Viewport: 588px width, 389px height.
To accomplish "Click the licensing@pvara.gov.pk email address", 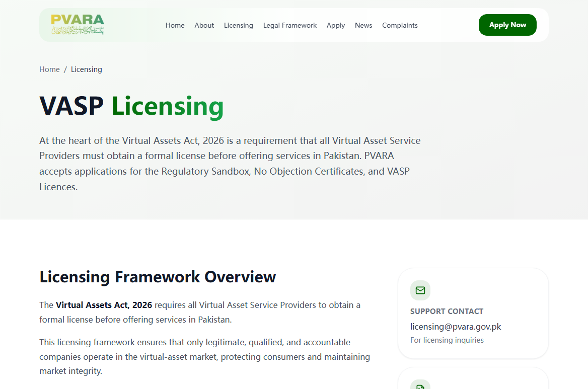I will 456,327.
